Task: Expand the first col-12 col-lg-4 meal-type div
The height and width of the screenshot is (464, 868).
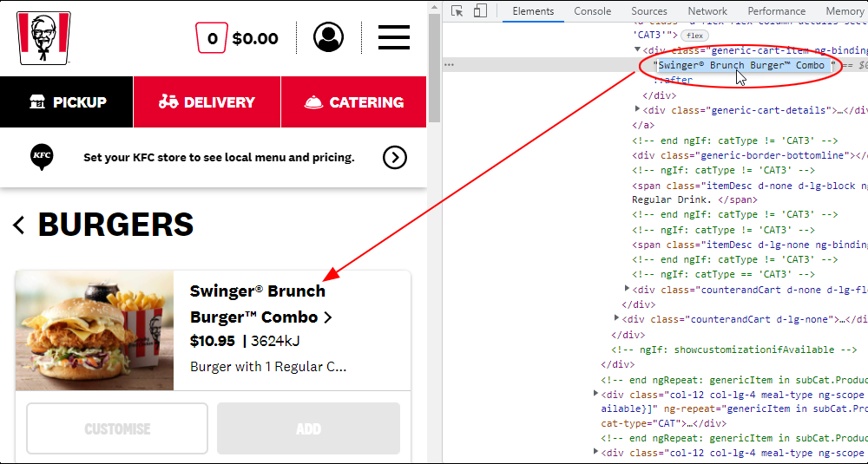Action: click(595, 394)
